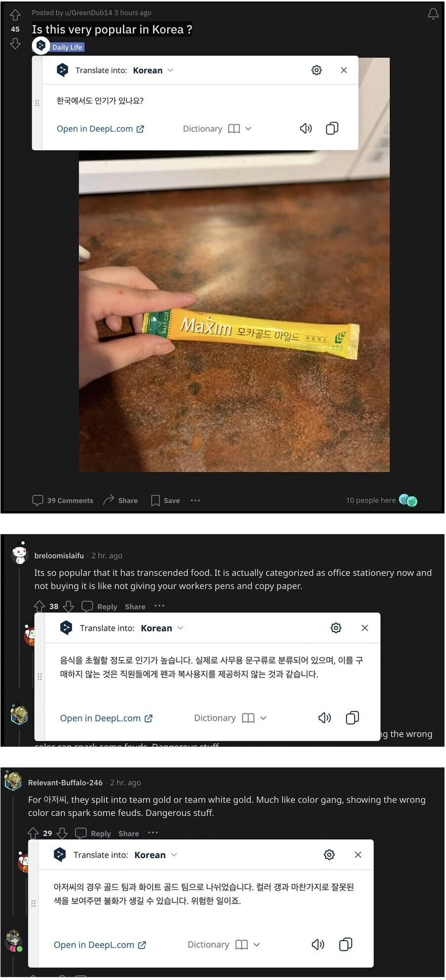
Task: Open in DeepL.com from the first popup
Action: tap(100, 129)
